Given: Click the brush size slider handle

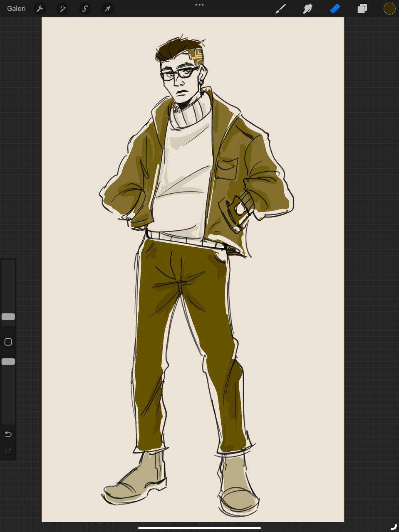Looking at the screenshot, I should [x=8, y=317].
